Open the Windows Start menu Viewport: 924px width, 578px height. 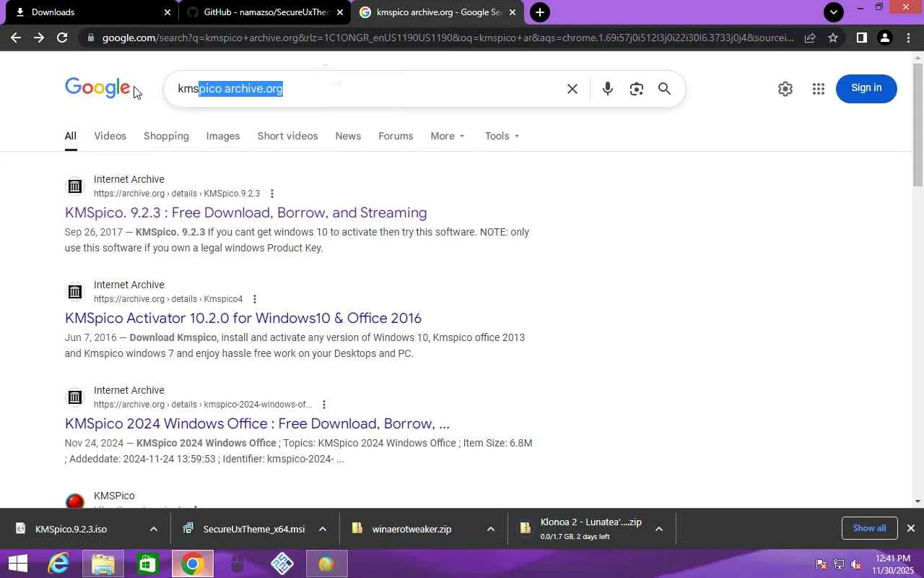pos(17,564)
